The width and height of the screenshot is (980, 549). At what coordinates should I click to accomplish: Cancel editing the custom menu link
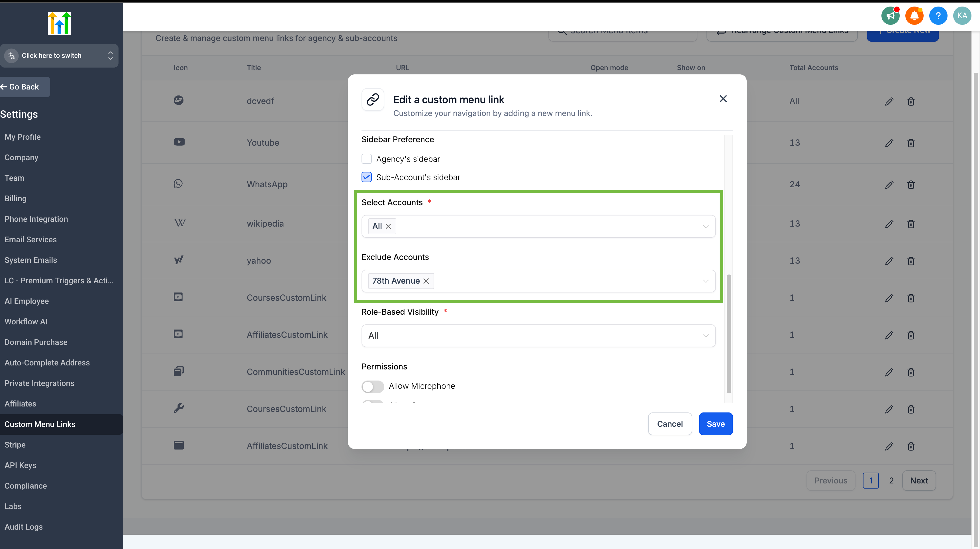(669, 424)
